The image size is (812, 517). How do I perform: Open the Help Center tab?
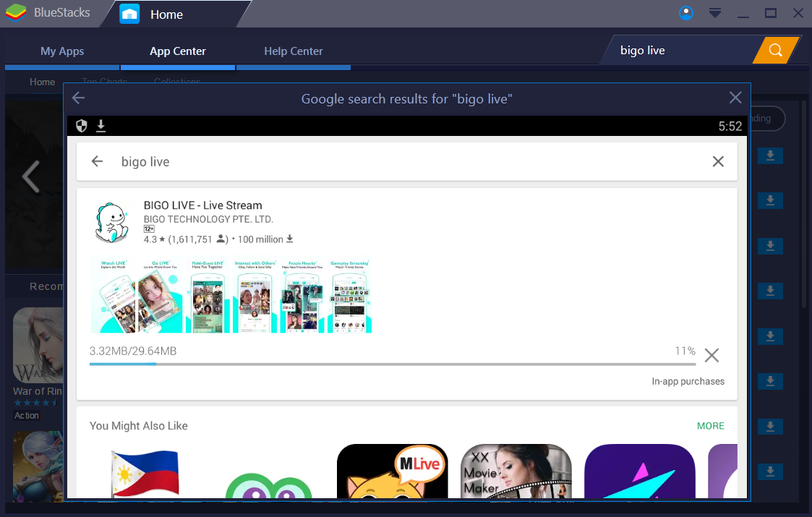pyautogui.click(x=293, y=51)
